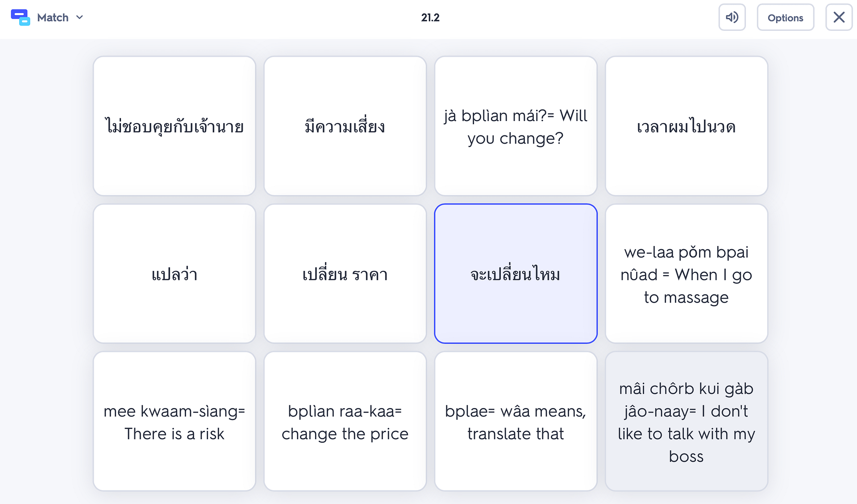The height and width of the screenshot is (504, 857).
Task: Choose the แปลว่า card
Action: pos(175,274)
